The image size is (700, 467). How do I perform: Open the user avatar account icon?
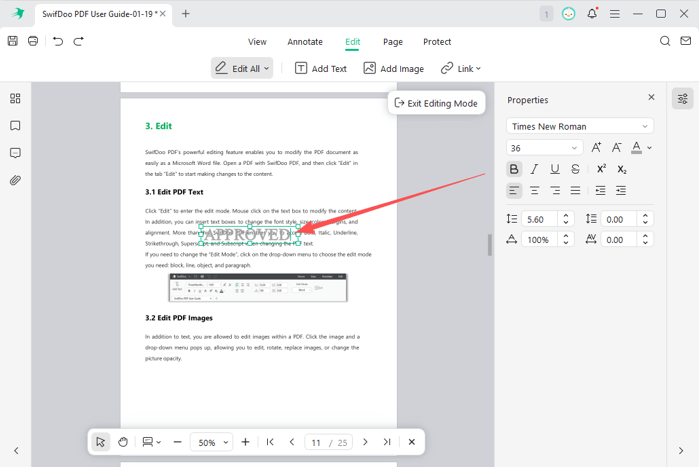(568, 14)
